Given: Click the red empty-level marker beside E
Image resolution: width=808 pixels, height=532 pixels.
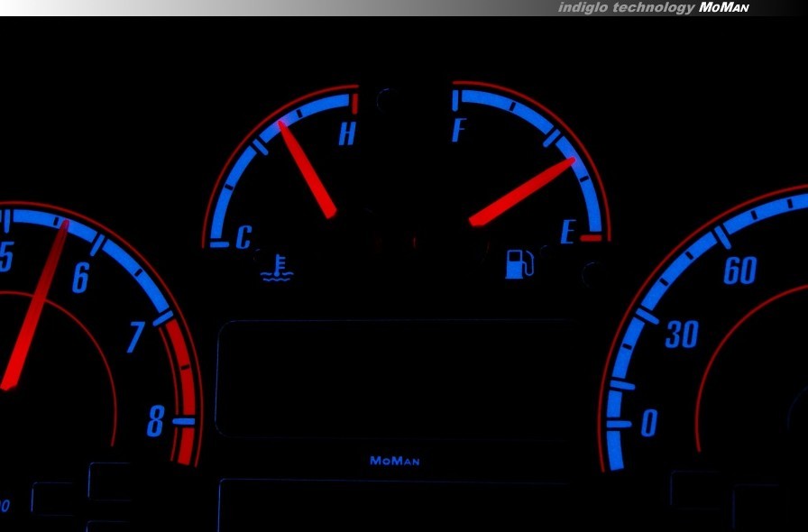Looking at the screenshot, I should [x=591, y=237].
